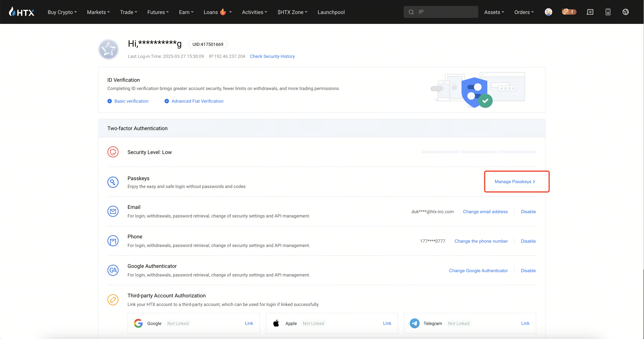Click the UID:417501669 badge
This screenshot has width=644, height=339.
click(208, 44)
